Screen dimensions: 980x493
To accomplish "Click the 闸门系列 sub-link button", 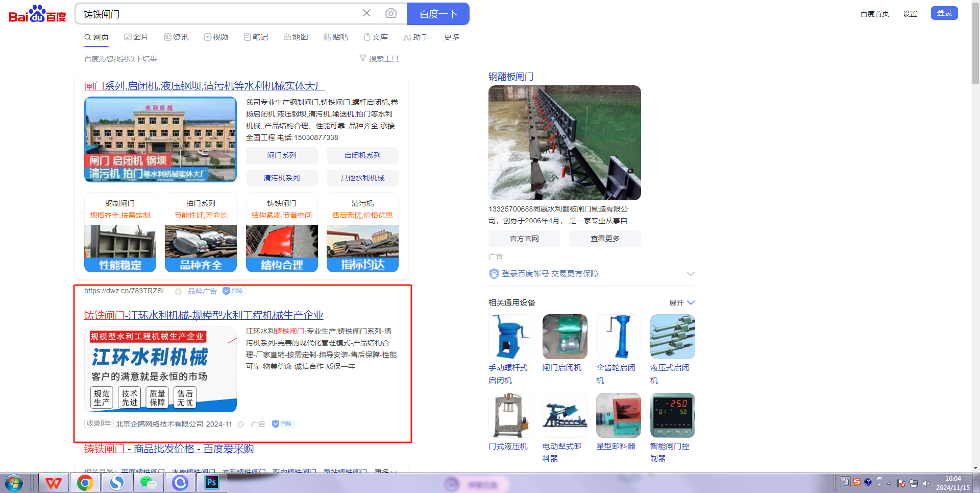I will tap(282, 155).
